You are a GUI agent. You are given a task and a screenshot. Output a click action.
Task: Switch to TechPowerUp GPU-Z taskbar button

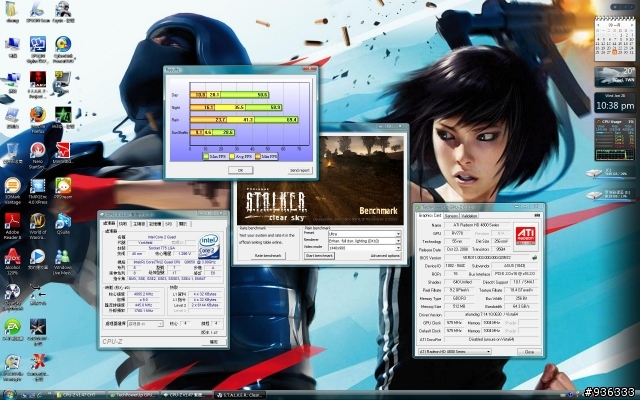[132, 395]
